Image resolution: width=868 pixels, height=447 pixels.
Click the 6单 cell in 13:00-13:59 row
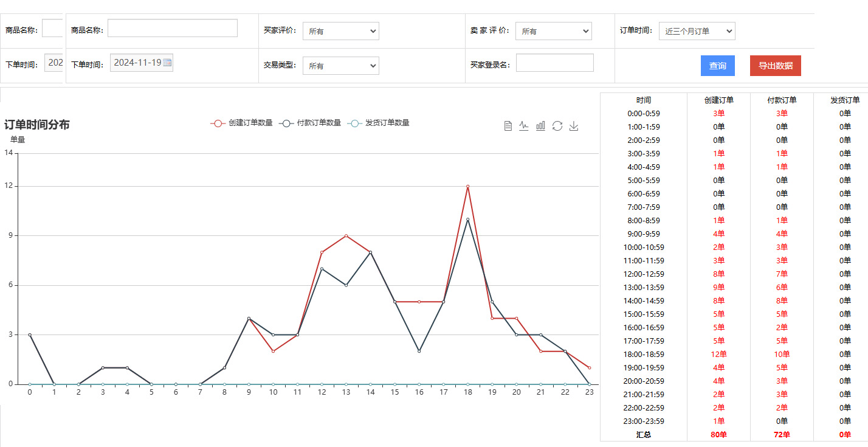tap(782, 287)
